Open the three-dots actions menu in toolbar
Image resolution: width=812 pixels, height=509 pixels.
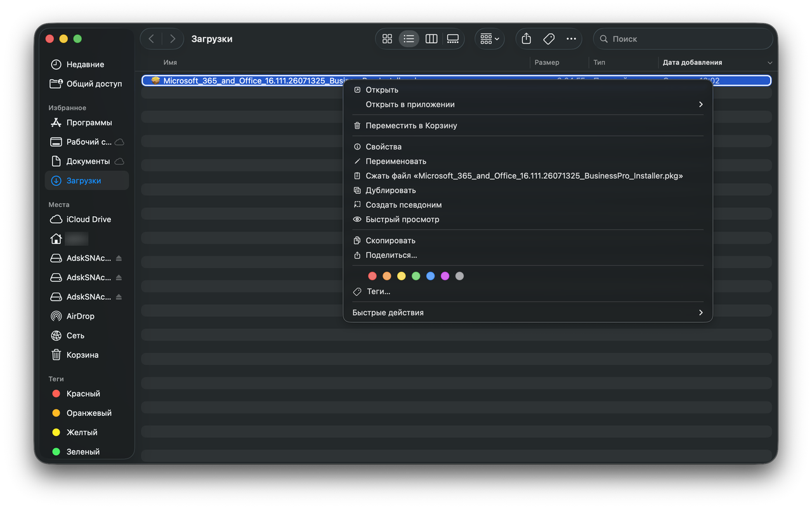571,39
